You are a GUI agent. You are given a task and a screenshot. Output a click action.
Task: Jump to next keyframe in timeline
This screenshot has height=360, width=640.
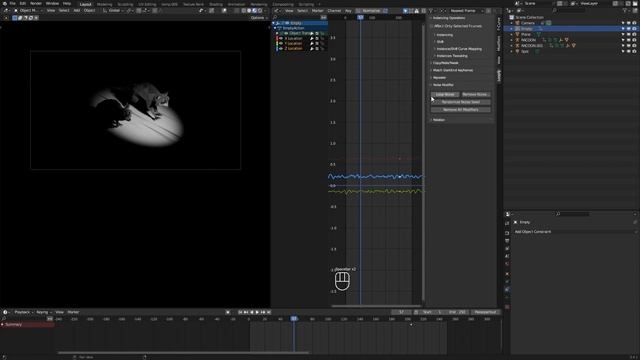(263, 312)
